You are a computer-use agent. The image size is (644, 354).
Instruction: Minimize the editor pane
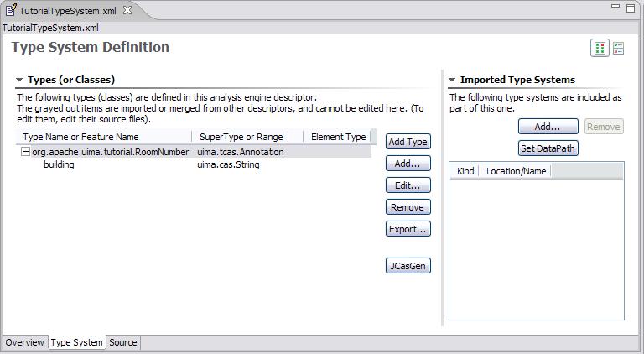[x=616, y=7]
